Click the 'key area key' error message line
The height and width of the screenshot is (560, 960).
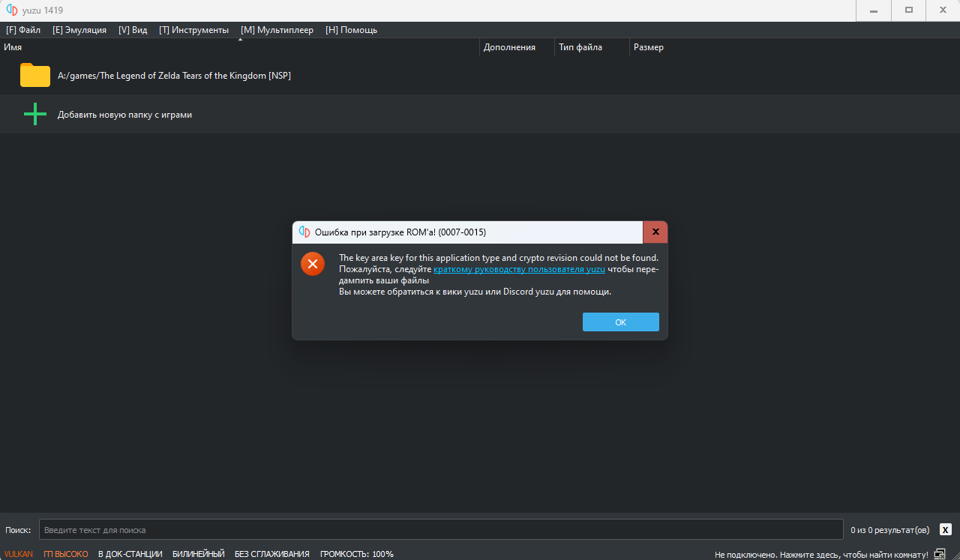pos(499,258)
